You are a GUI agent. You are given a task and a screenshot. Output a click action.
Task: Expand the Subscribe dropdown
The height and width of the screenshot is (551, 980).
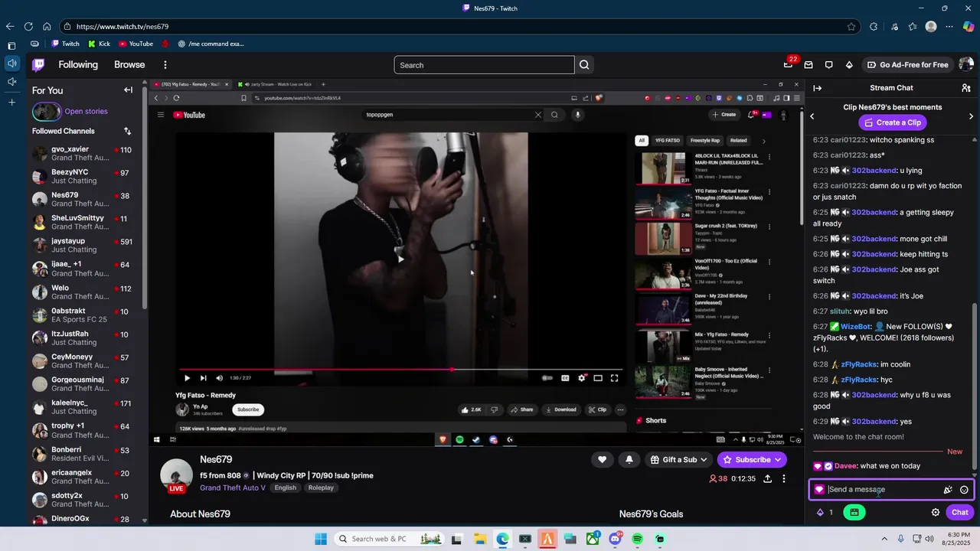coord(779,460)
